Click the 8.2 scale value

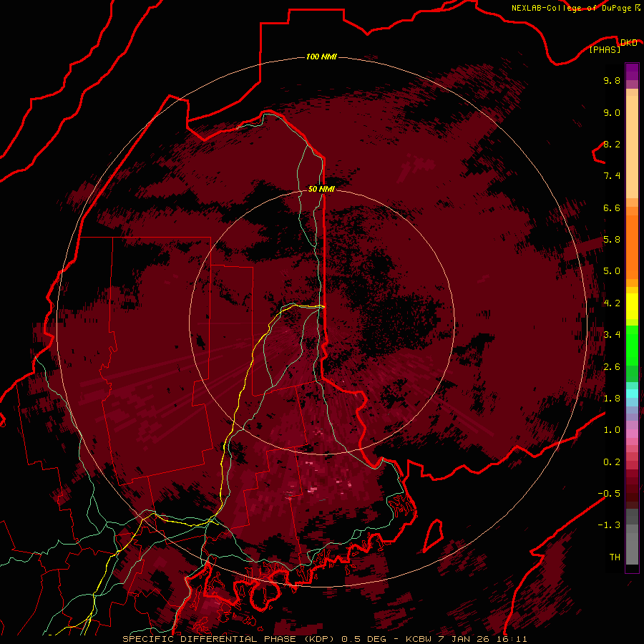pyautogui.click(x=612, y=144)
